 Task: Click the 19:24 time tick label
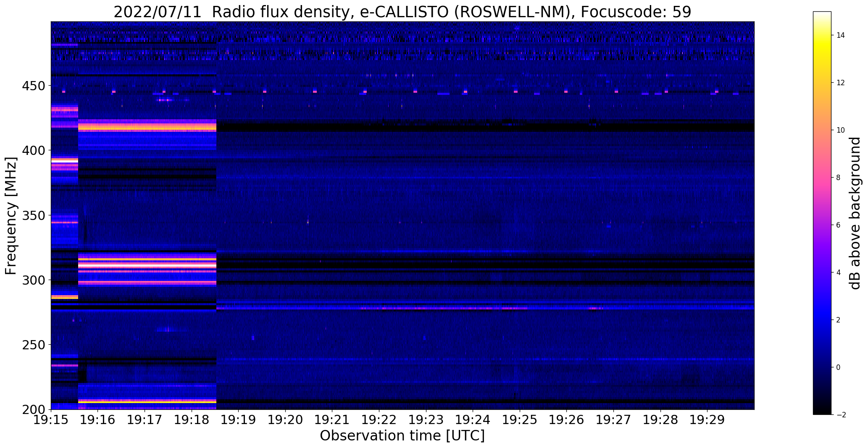tap(473, 420)
